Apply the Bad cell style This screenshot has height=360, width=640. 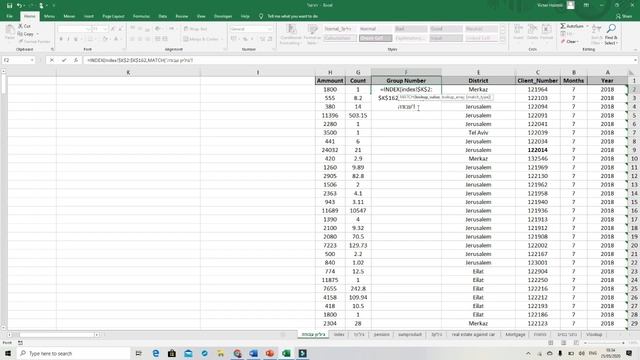411,29
